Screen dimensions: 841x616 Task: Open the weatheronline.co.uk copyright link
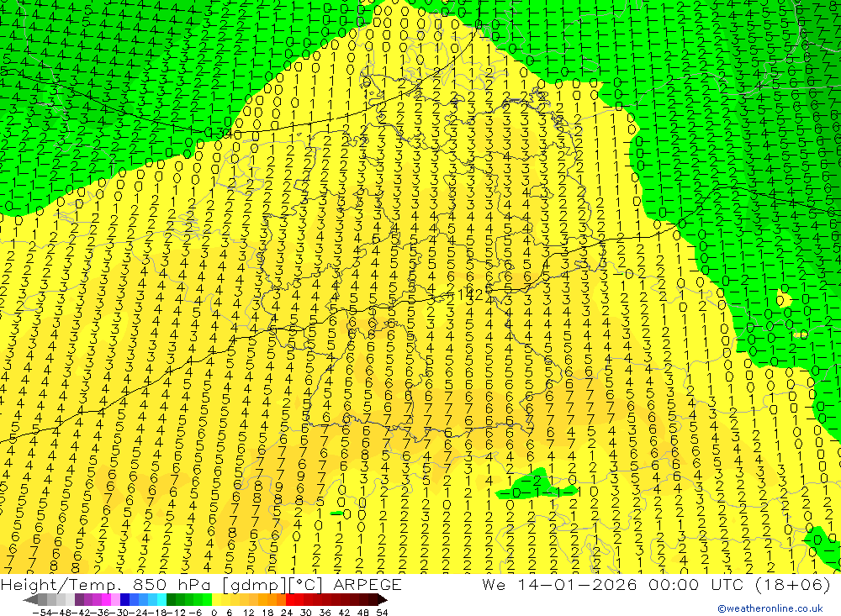[770, 608]
